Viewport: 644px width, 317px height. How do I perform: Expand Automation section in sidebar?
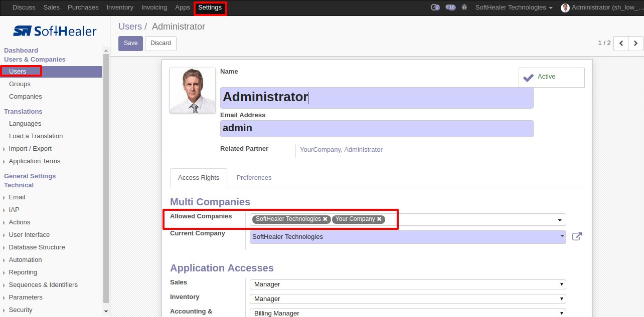click(25, 260)
